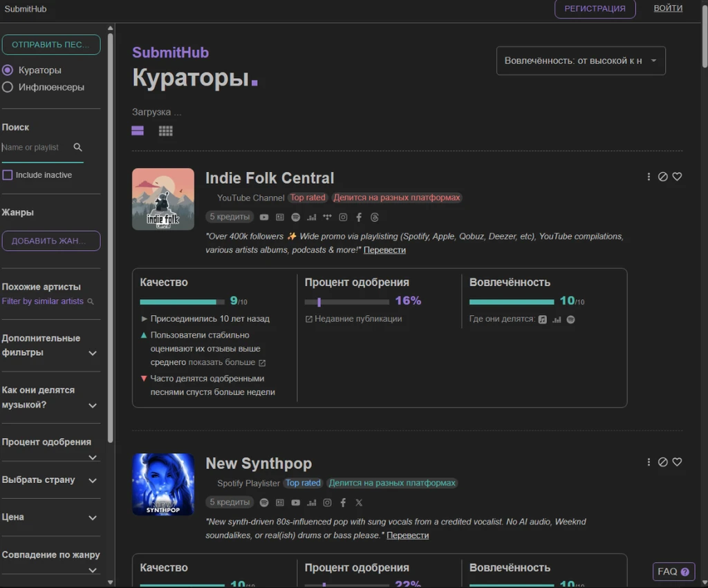Open the Вовлечённость sort dropdown
This screenshot has width=708, height=588.
coord(581,61)
